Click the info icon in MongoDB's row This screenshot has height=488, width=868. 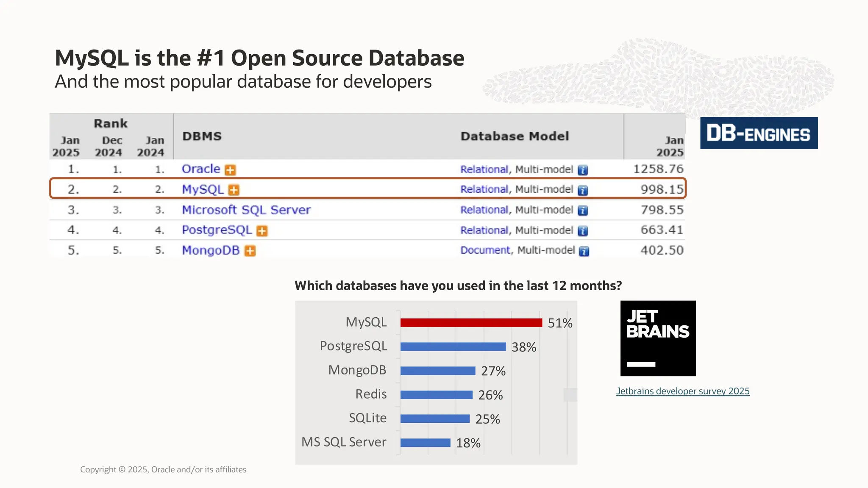click(584, 251)
